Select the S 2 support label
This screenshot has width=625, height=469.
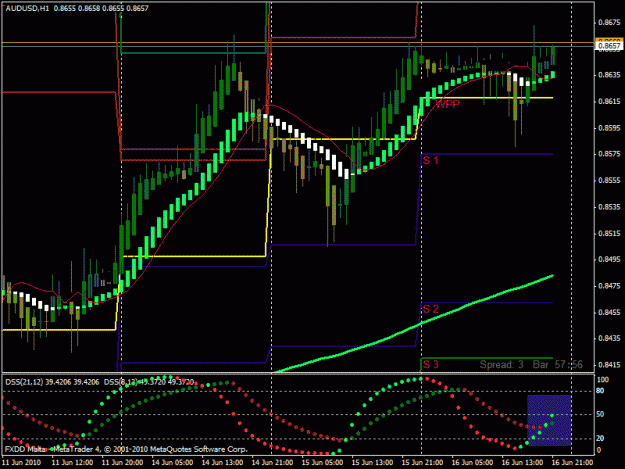pyautogui.click(x=430, y=309)
